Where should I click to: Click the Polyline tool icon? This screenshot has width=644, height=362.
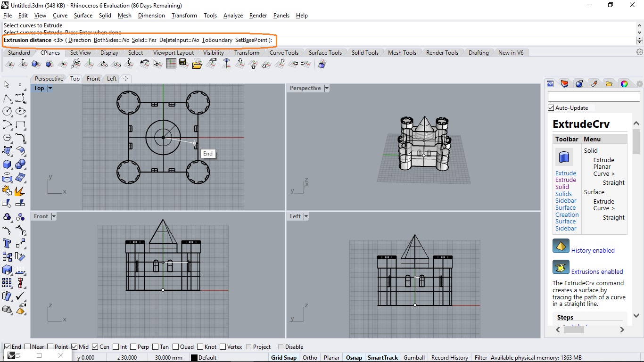click(x=7, y=98)
